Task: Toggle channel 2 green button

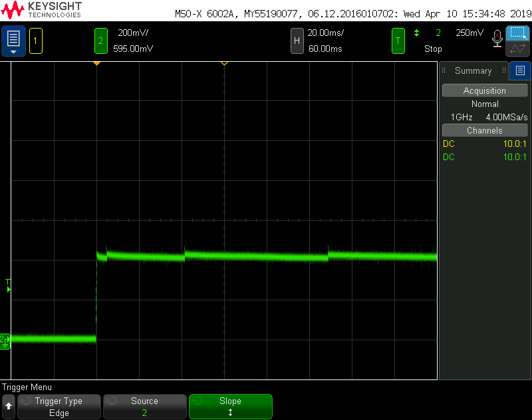Action: click(101, 41)
